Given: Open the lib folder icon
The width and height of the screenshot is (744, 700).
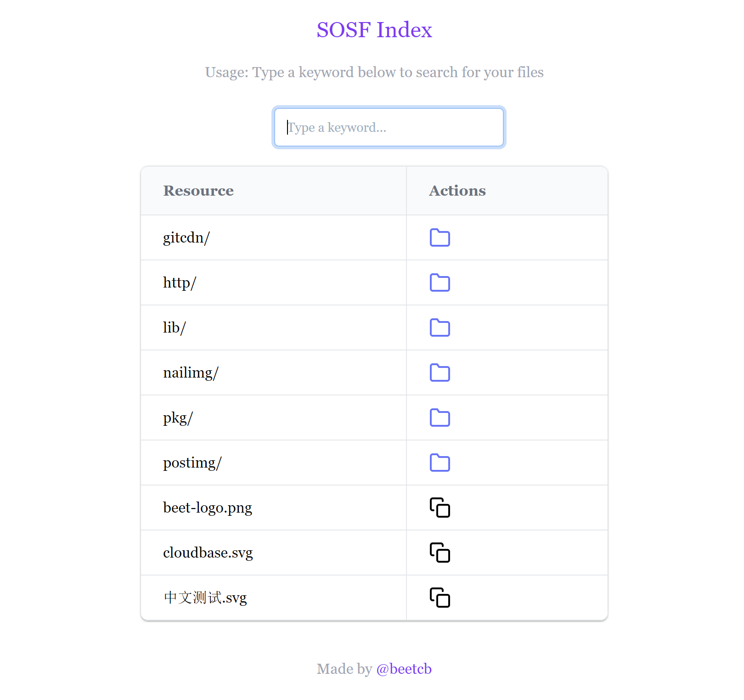Looking at the screenshot, I should (440, 327).
